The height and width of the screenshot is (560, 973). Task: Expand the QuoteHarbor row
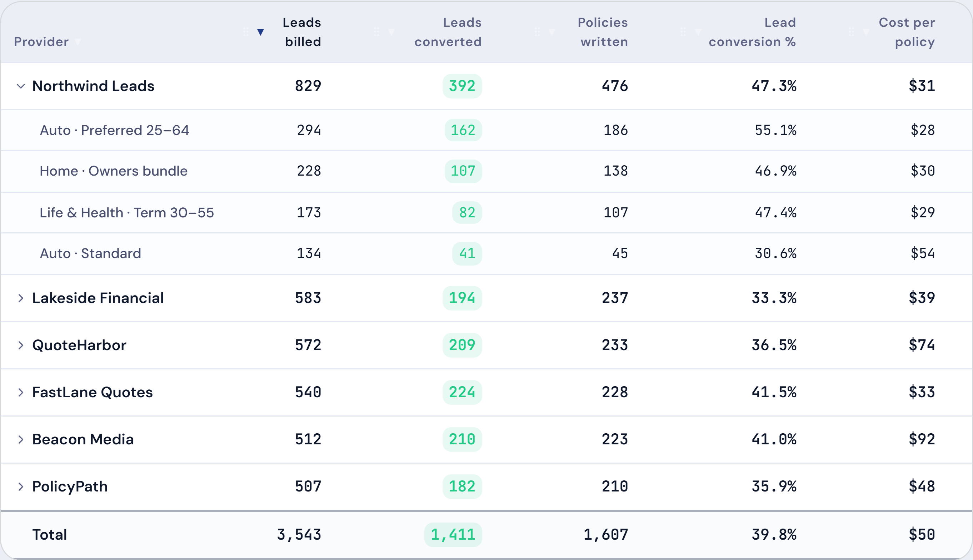pyautogui.click(x=21, y=345)
